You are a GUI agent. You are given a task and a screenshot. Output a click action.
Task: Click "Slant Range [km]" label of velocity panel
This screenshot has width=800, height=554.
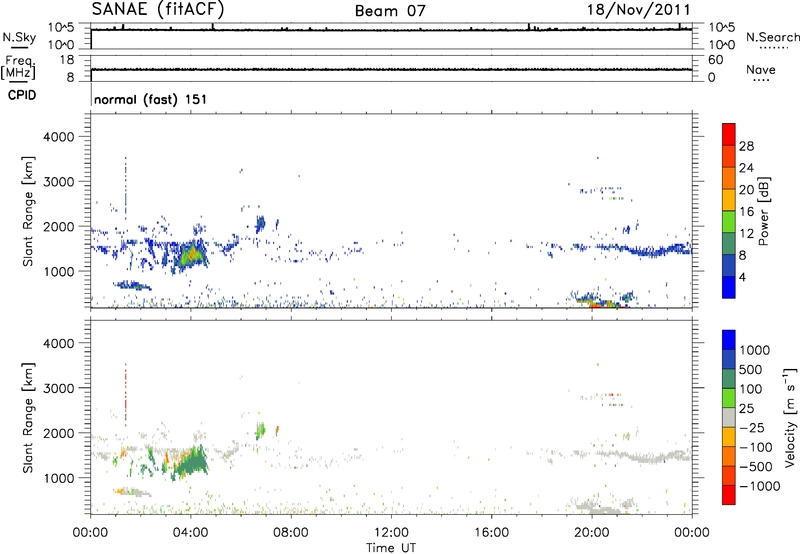coord(28,418)
